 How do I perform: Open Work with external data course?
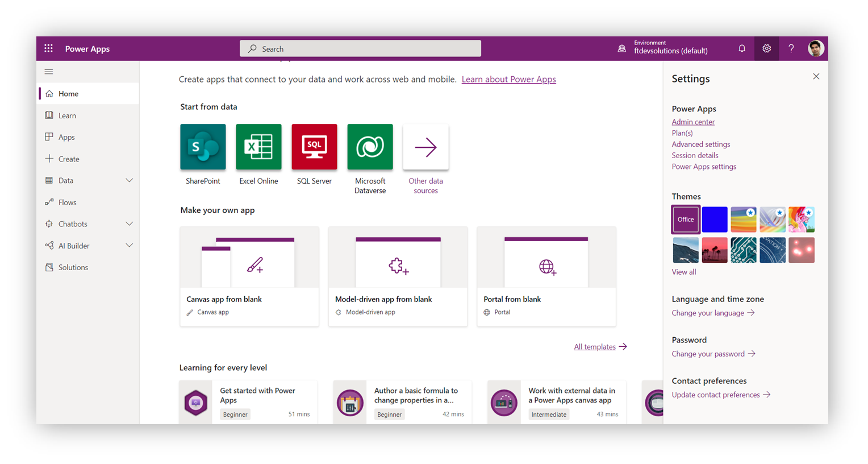(557, 403)
